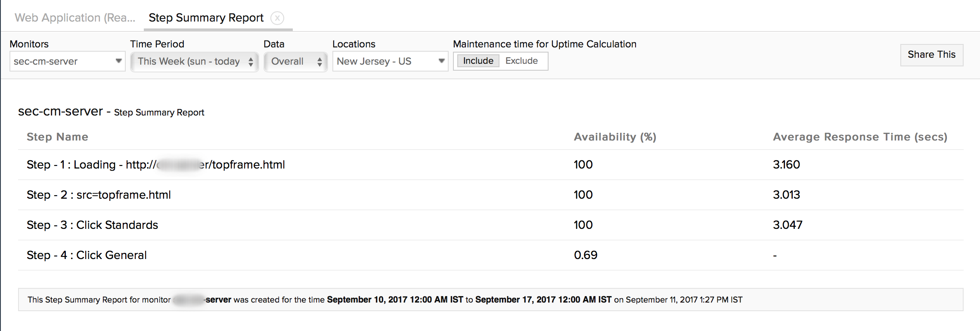This screenshot has width=980, height=331.
Task: Open the Data Overall dropdown
Action: [295, 62]
